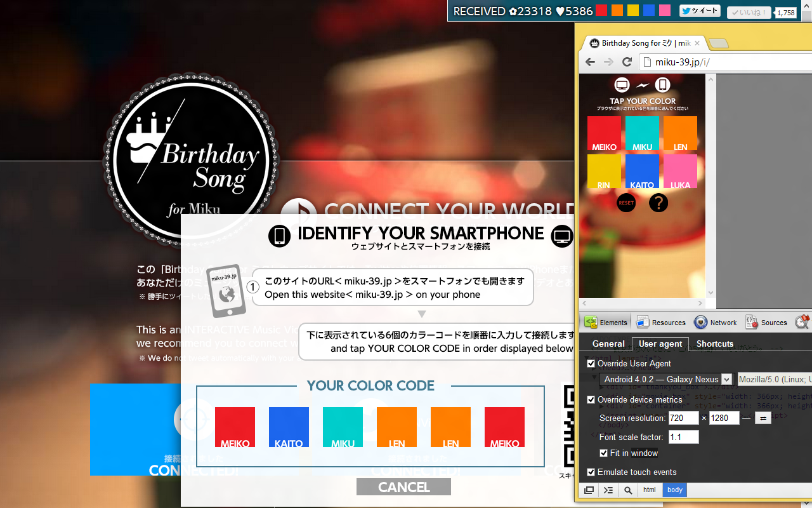This screenshot has height=508, width=812.
Task: Click teal MIKU color code tile
Action: (x=343, y=427)
